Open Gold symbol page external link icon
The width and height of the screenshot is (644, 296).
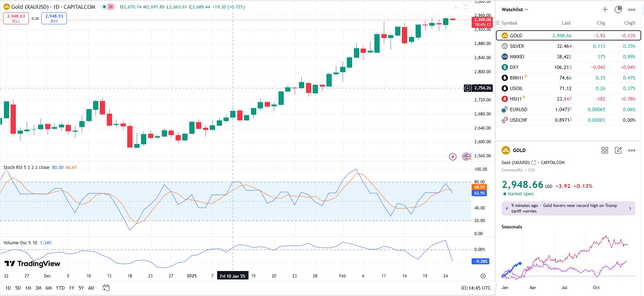[534, 163]
